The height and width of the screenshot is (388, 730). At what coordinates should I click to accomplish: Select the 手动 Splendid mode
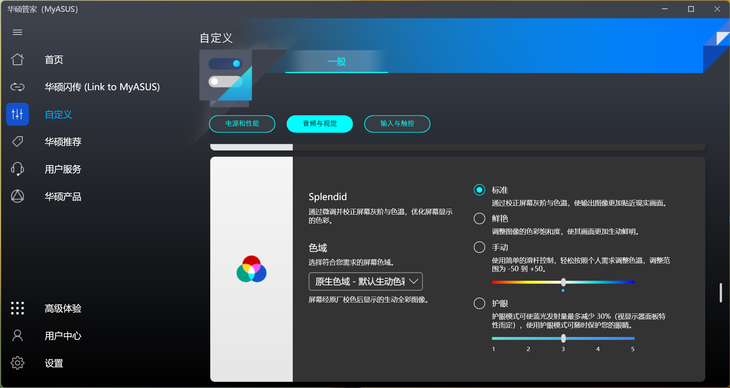coord(479,247)
